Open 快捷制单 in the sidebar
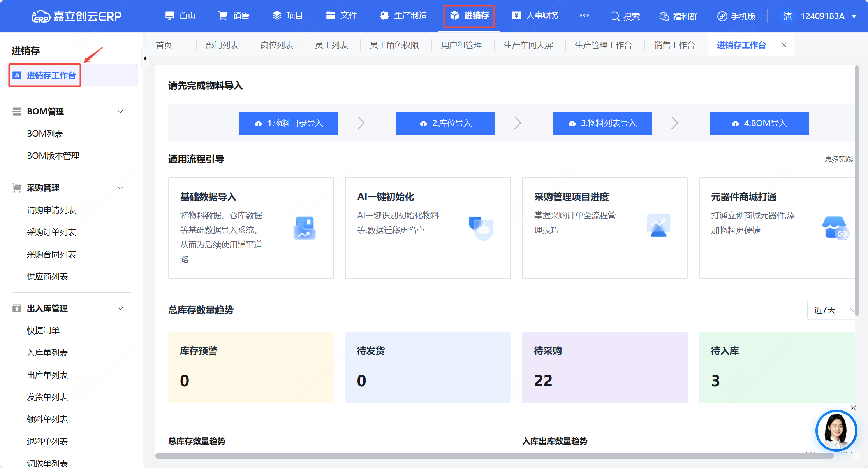 pyautogui.click(x=43, y=331)
